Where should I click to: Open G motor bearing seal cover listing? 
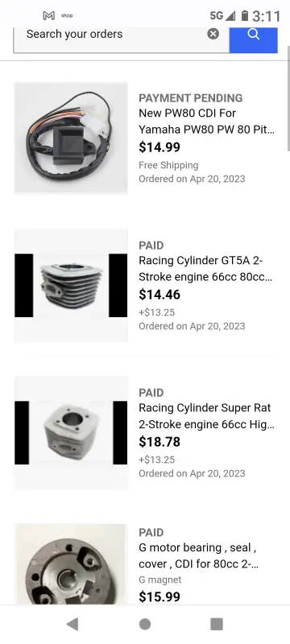[199, 555]
